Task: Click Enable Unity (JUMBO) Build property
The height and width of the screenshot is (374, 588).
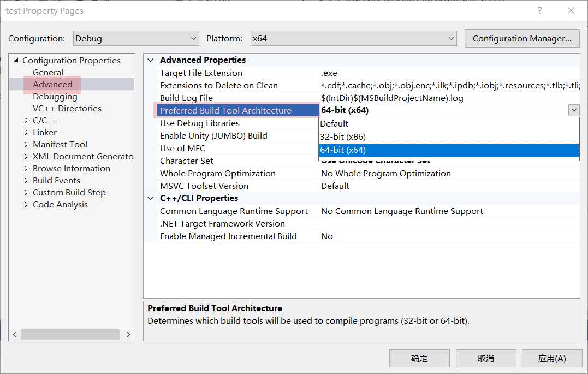Action: click(x=213, y=136)
